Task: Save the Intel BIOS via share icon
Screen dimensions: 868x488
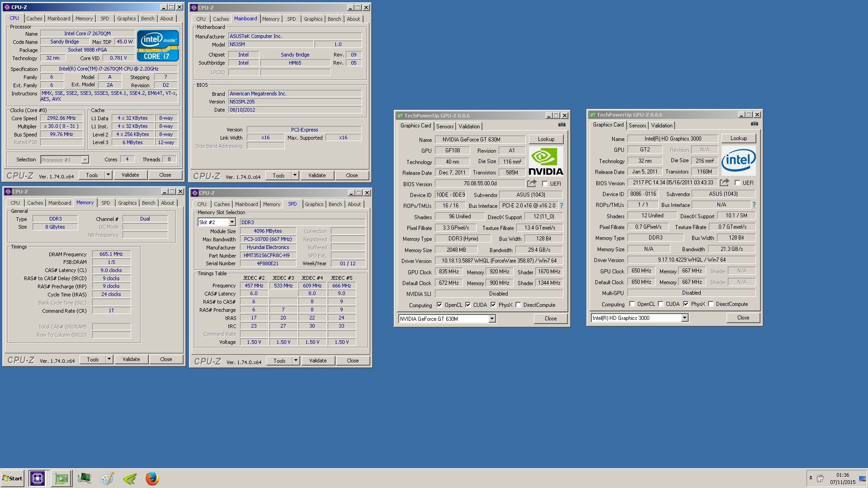Action: pos(724,183)
